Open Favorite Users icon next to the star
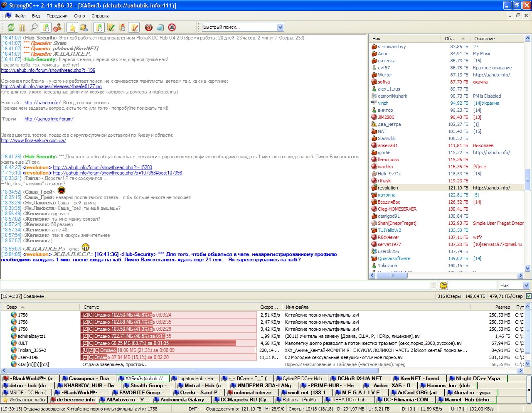The width and height of the screenshot is (532, 413). click(x=84, y=27)
